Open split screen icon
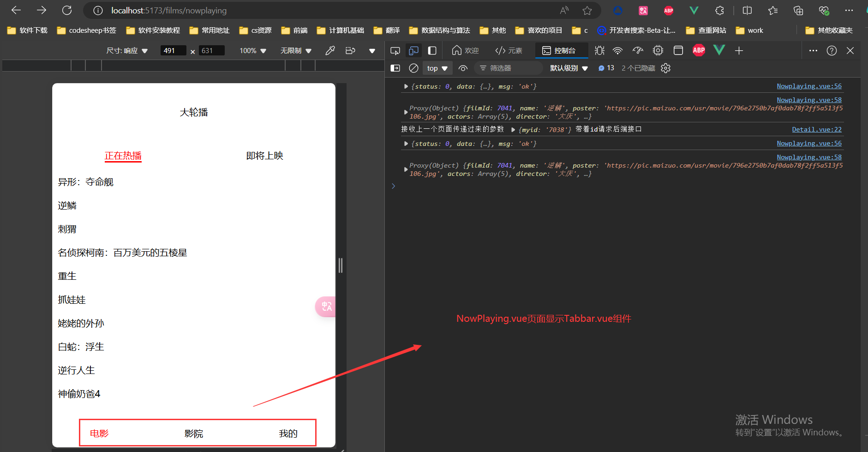Image resolution: width=868 pixels, height=452 pixels. point(748,10)
